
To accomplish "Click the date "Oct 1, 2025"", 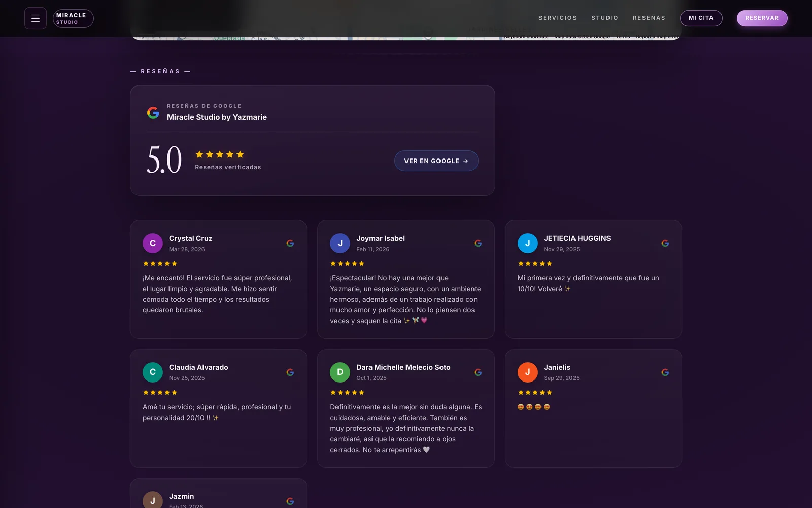I will (x=371, y=378).
